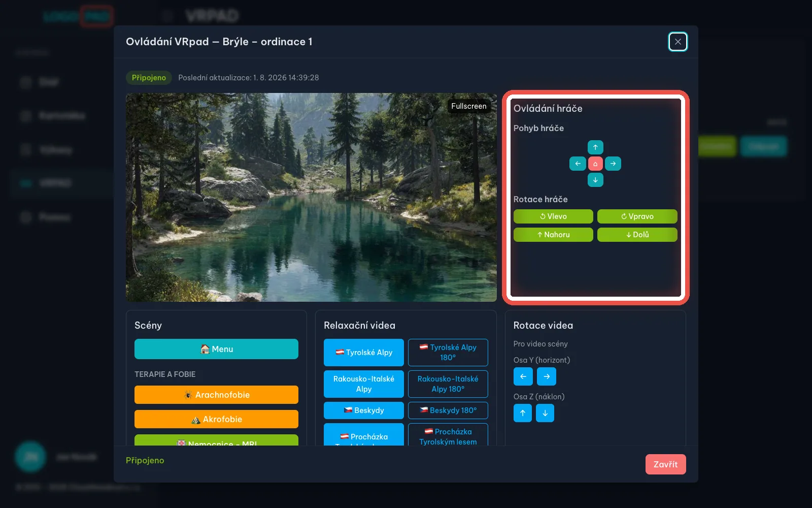Reset player position with the home button
Image resolution: width=812 pixels, height=508 pixels.
point(595,164)
